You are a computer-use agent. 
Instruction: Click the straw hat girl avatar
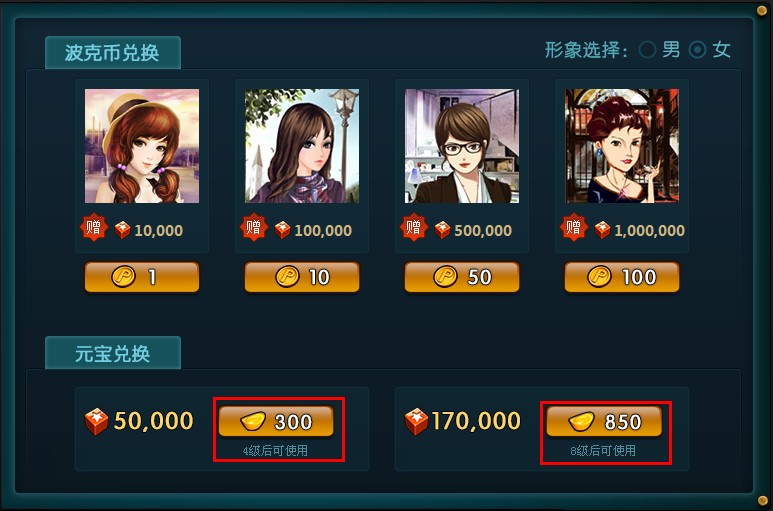point(142,146)
